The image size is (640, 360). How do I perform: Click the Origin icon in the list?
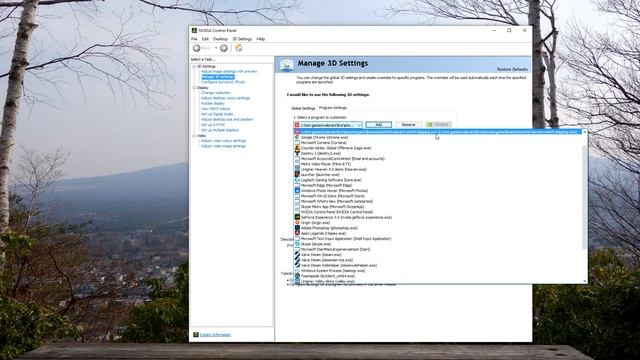click(297, 223)
